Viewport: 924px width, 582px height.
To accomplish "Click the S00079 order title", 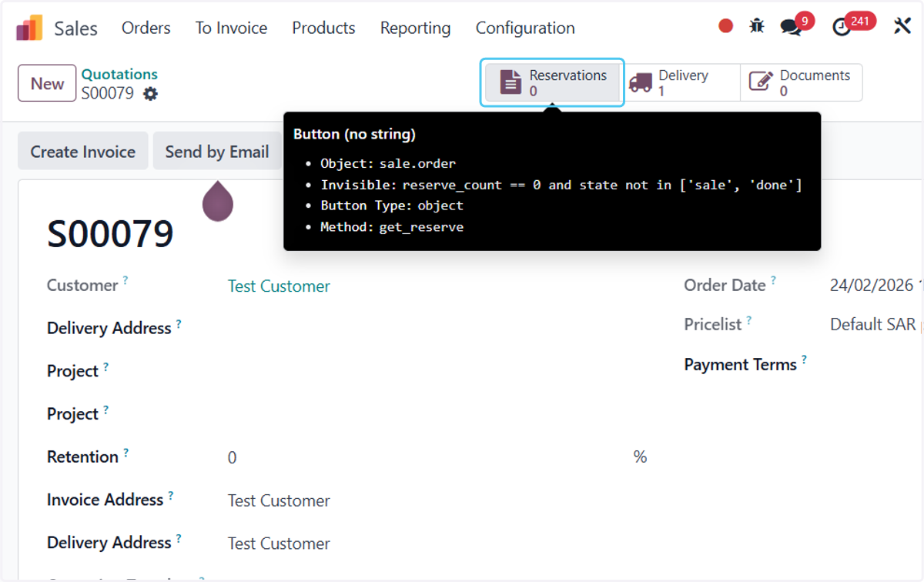I will (110, 233).
